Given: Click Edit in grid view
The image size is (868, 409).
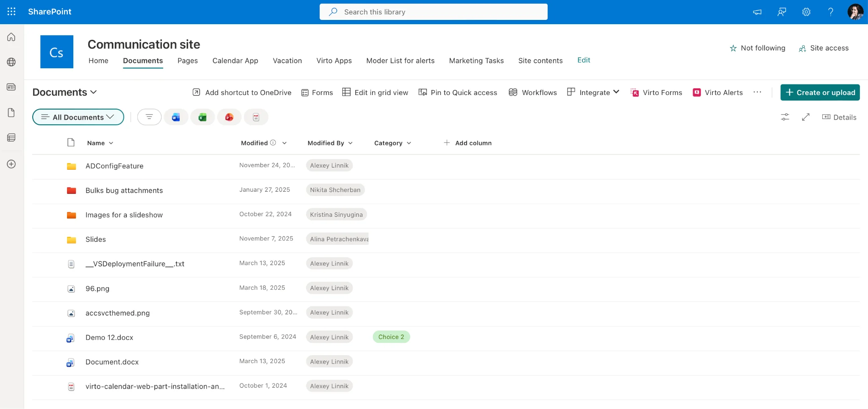Looking at the screenshot, I should (376, 92).
